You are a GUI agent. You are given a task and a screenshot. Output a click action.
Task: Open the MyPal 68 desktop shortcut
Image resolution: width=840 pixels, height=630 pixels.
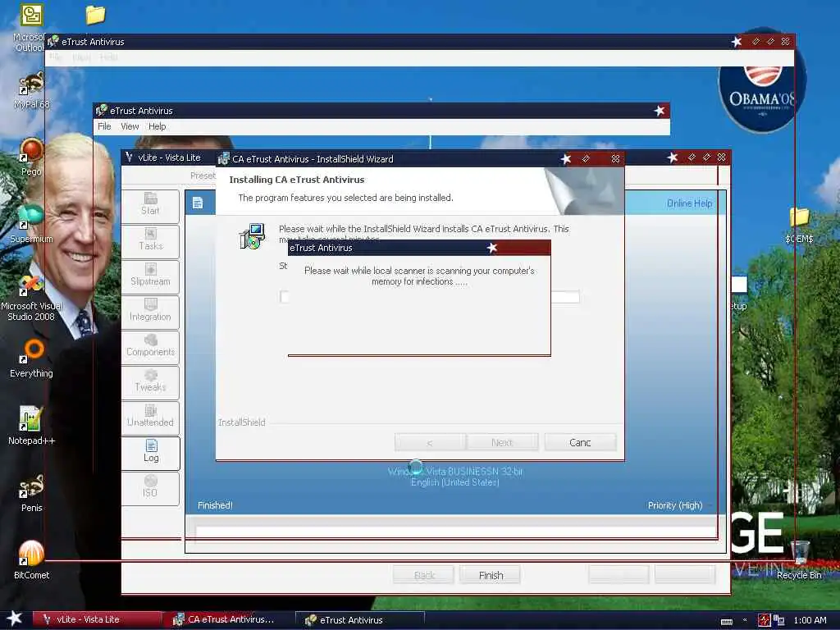(x=31, y=90)
